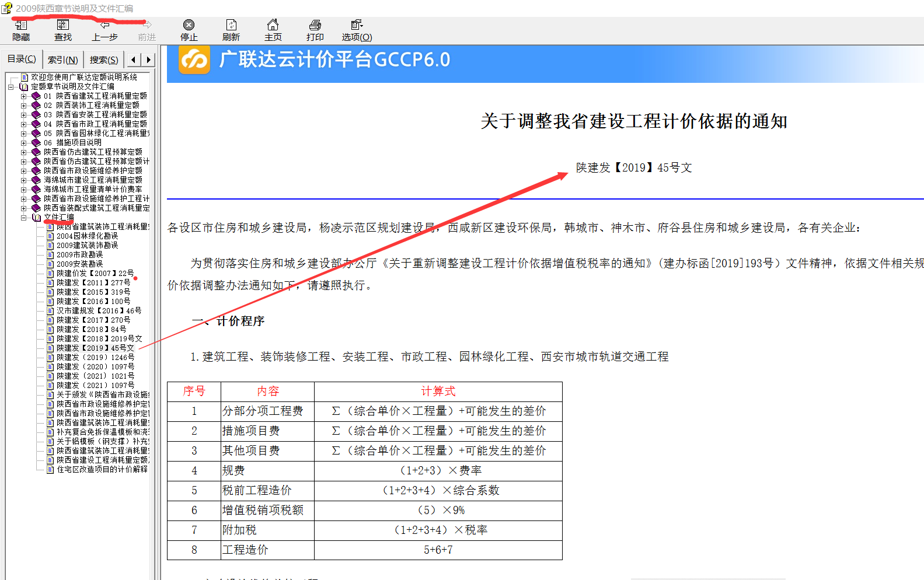The width and height of the screenshot is (924, 580).
Task: Hide the navigation pane with 隐藏
Action: coord(21,30)
